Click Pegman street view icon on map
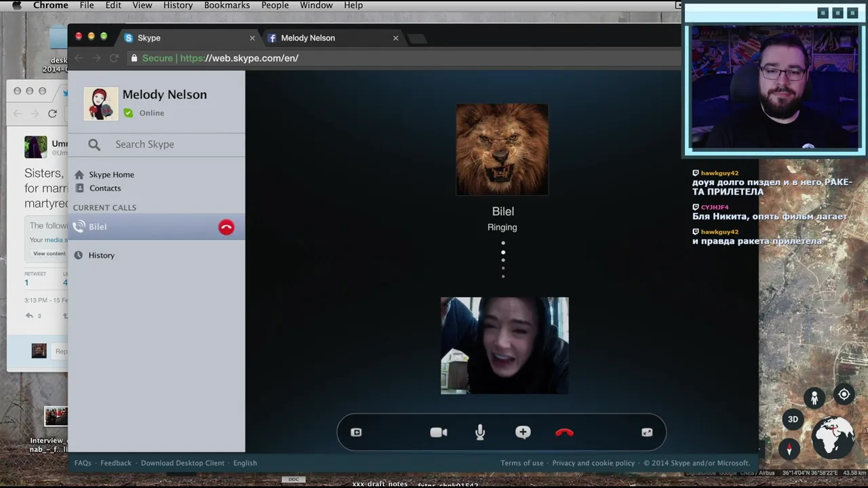 tap(814, 399)
